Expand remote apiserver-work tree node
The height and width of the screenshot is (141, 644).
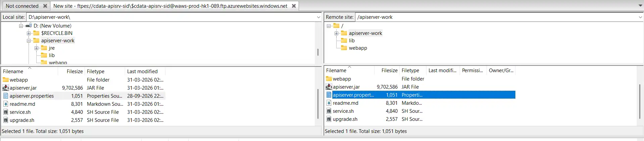tap(337, 33)
